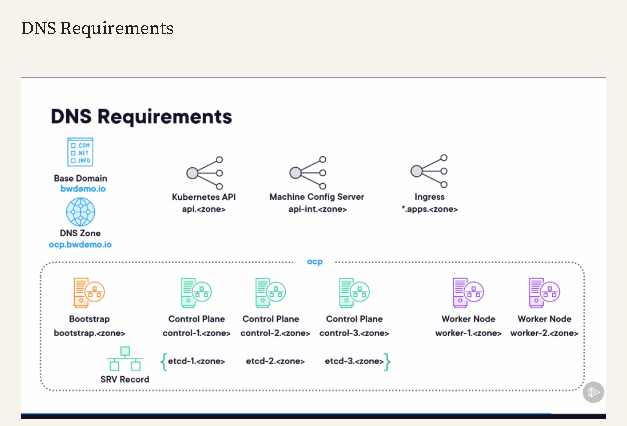
Task: Click the orange Bootstrap server icon
Action: pyautogui.click(x=89, y=293)
